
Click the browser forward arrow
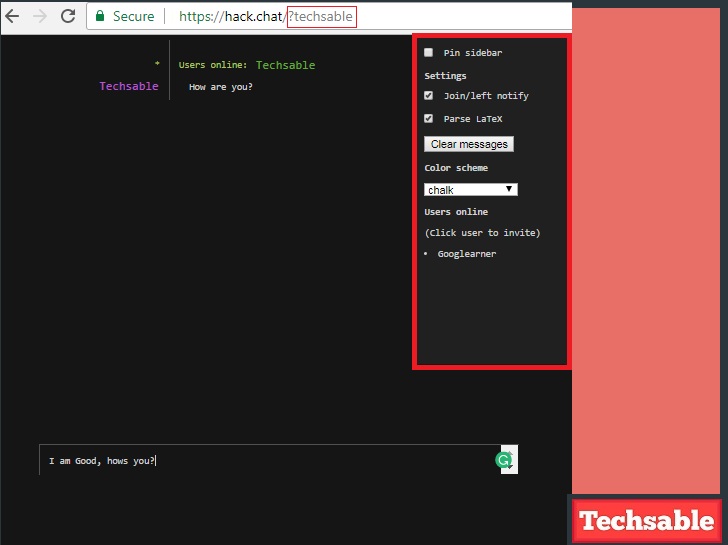(x=40, y=16)
